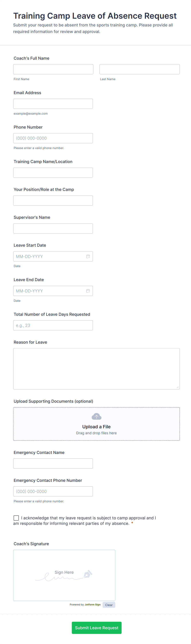The width and height of the screenshot is (191, 644).
Task: Clear the coach's signature
Action: (109, 605)
